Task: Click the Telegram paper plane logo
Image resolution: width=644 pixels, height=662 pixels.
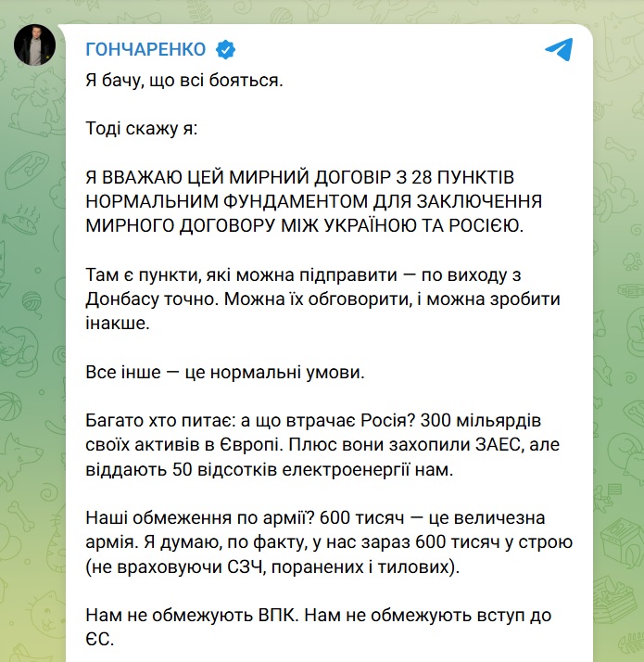Action: point(559,49)
